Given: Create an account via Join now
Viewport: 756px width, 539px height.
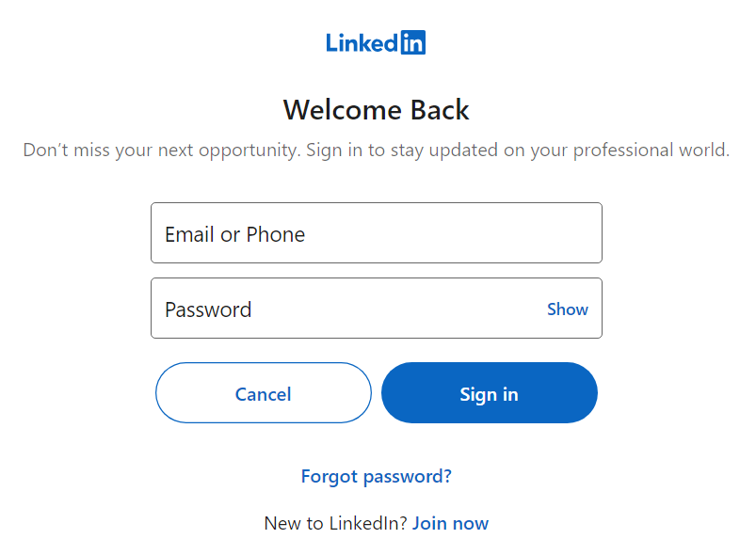Looking at the screenshot, I should tap(450, 523).
